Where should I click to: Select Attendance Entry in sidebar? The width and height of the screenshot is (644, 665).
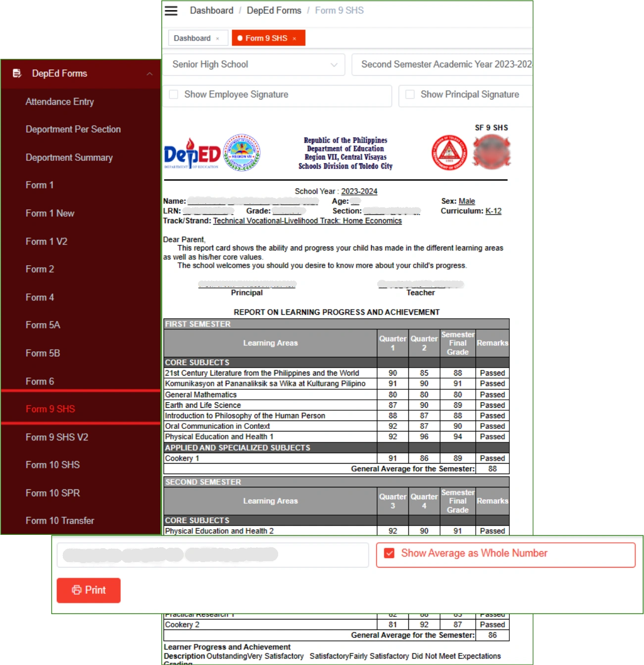(x=59, y=101)
